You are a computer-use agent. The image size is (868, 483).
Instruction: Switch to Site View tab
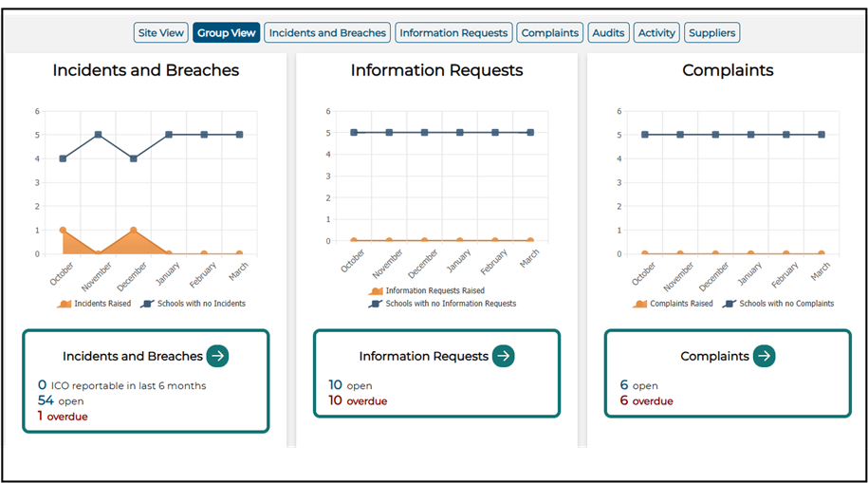pyautogui.click(x=161, y=33)
